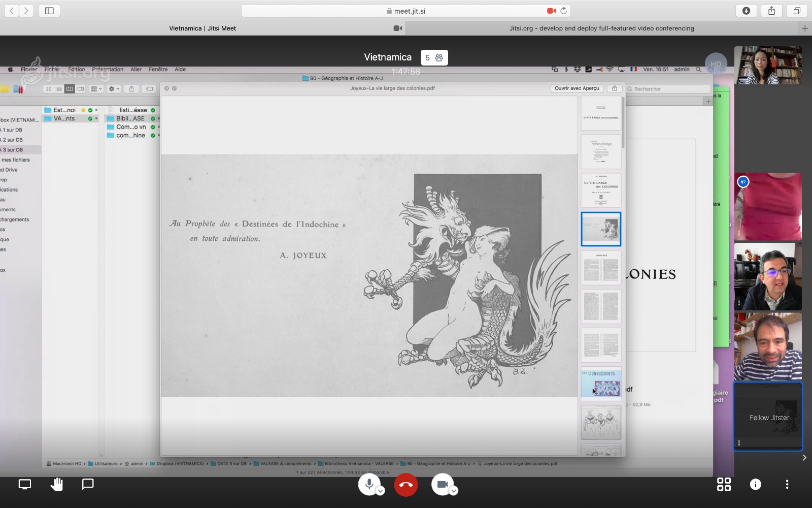The image size is (812, 508).
Task: Open meeting info icon
Action: point(755,485)
